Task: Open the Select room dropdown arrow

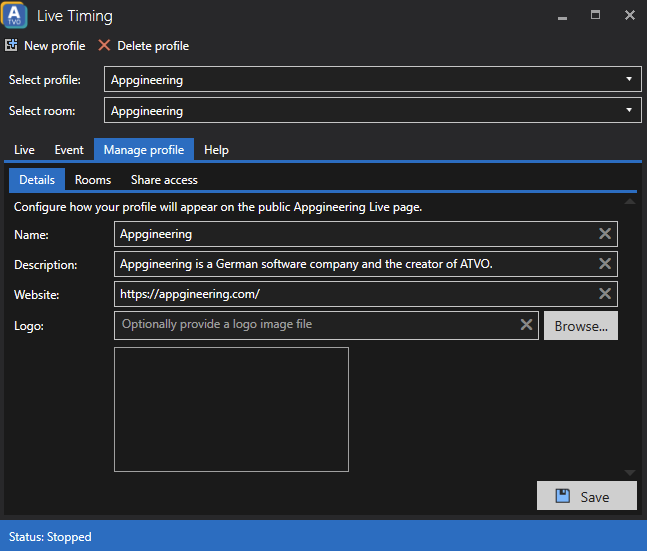Action: (628, 110)
